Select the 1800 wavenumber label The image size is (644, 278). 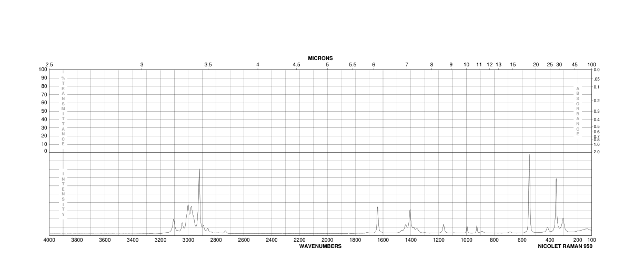tap(355, 241)
